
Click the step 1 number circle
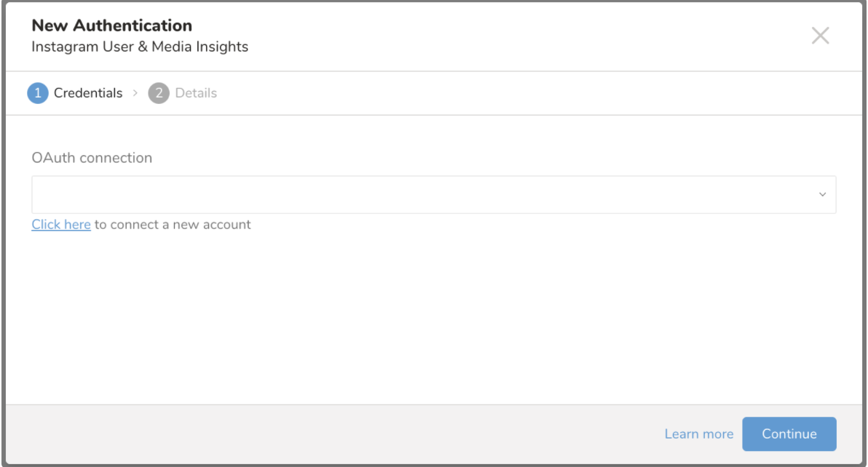click(x=37, y=93)
